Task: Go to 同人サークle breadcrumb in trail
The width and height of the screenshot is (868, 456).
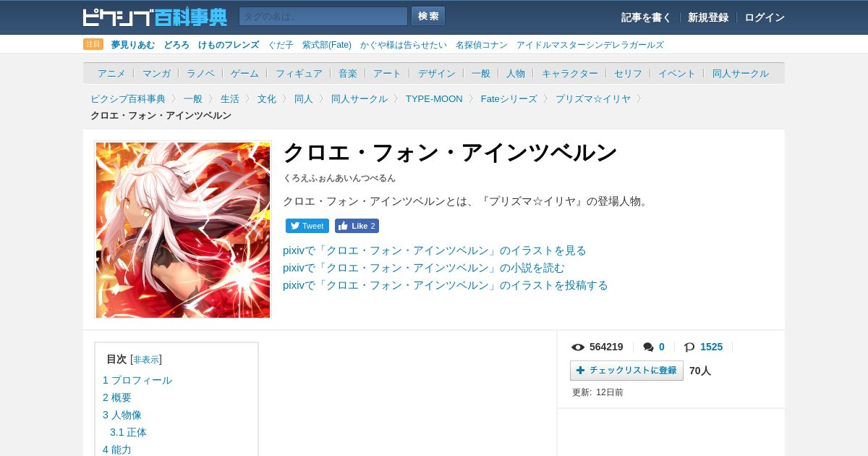Action: [359, 98]
